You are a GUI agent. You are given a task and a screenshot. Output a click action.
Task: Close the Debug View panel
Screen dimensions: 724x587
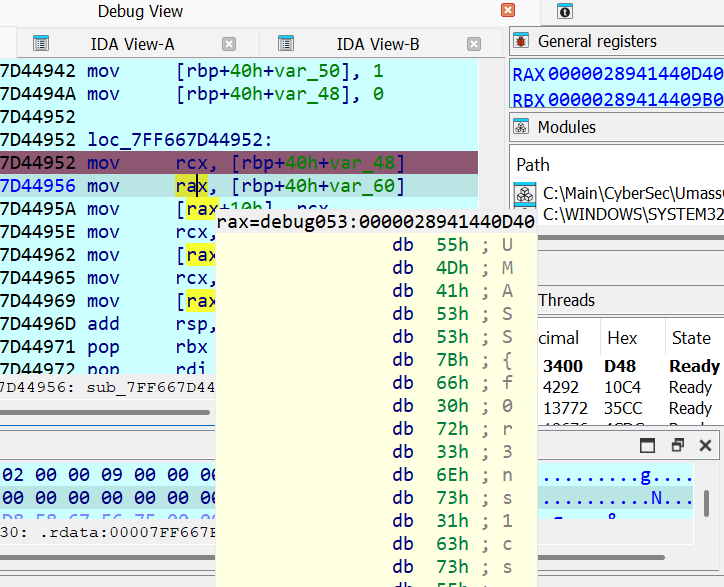508,10
